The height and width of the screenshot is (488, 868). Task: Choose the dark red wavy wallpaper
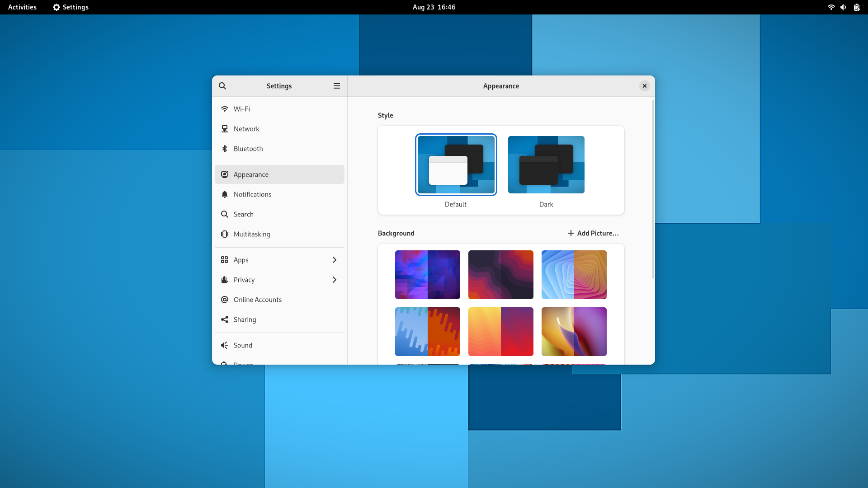(501, 275)
